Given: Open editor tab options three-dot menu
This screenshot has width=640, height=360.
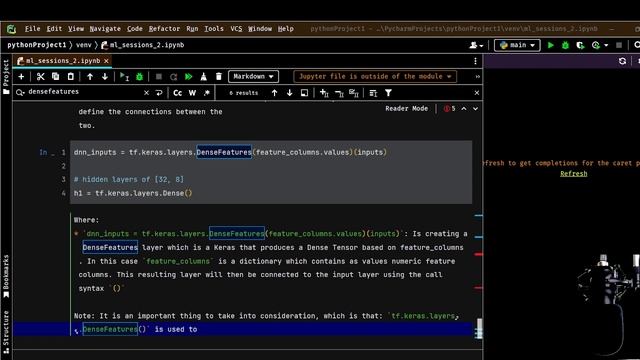Looking at the screenshot, I should [x=475, y=61].
